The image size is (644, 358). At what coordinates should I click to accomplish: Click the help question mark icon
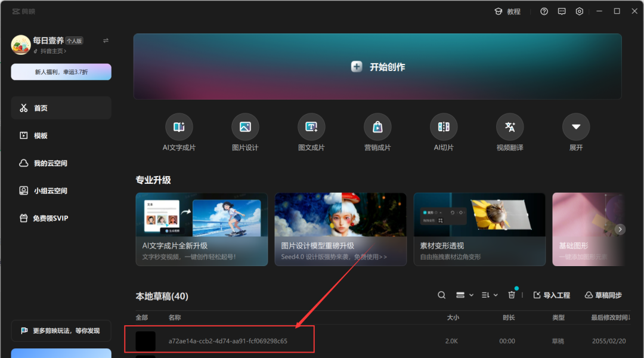[543, 11]
